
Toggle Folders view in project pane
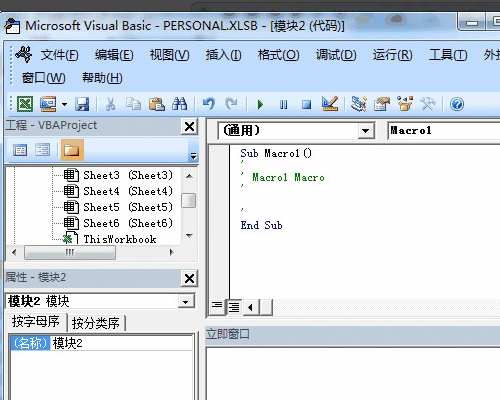(72, 150)
